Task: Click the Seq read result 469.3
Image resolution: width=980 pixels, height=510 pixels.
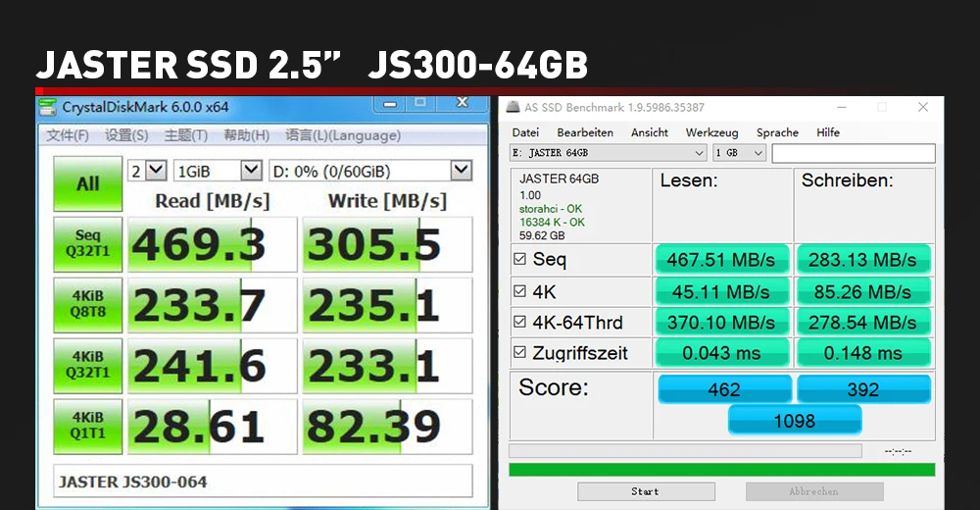Action: (x=213, y=244)
